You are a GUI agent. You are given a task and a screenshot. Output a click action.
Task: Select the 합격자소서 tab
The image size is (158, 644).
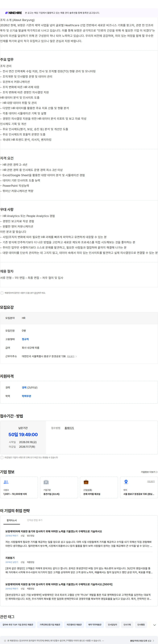(x=12, y=520)
